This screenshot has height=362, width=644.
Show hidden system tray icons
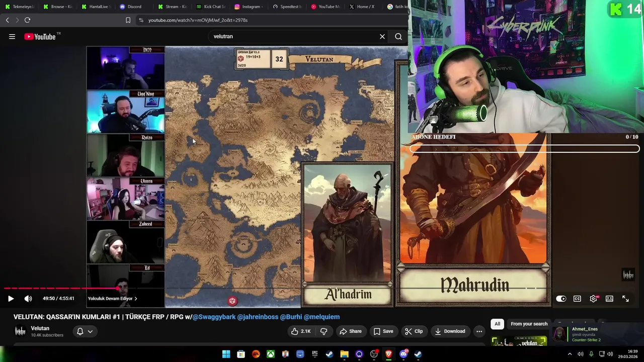tap(570, 354)
